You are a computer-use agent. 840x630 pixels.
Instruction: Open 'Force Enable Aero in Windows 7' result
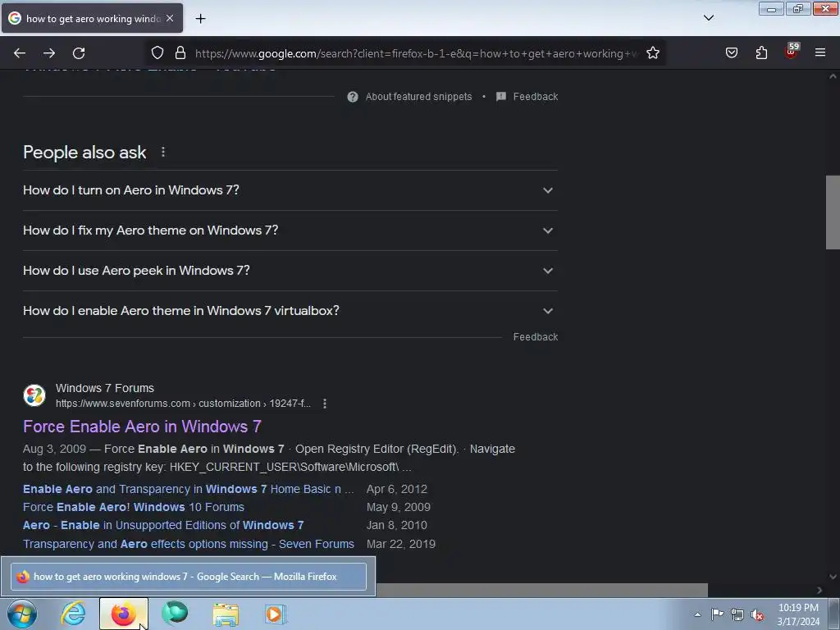tap(142, 427)
